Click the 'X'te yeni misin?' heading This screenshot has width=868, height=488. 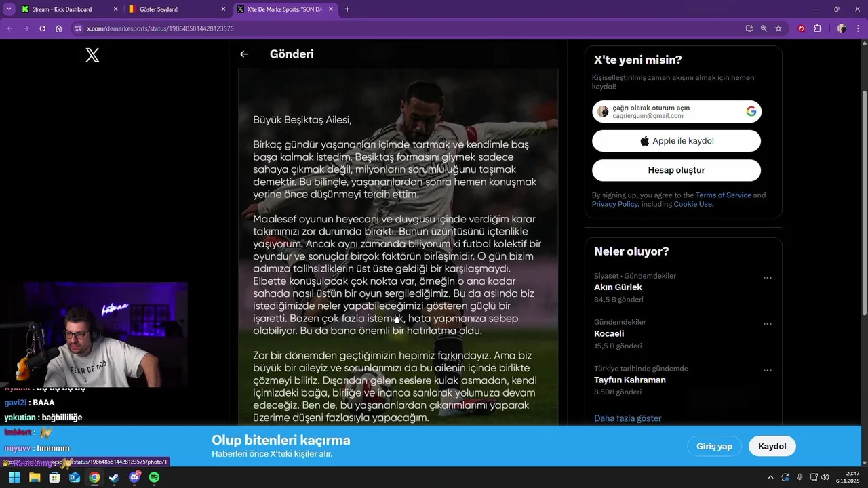638,60
